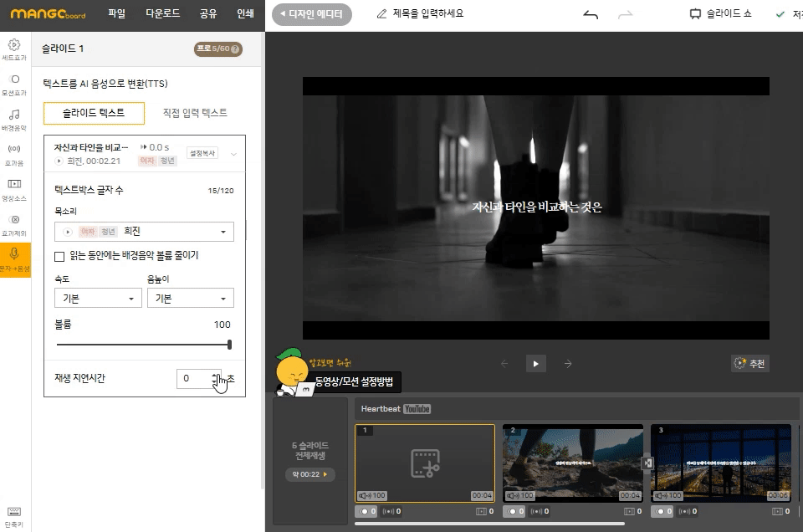
Task: Toggle motion effect switch under slide 2
Action: [x=514, y=511]
